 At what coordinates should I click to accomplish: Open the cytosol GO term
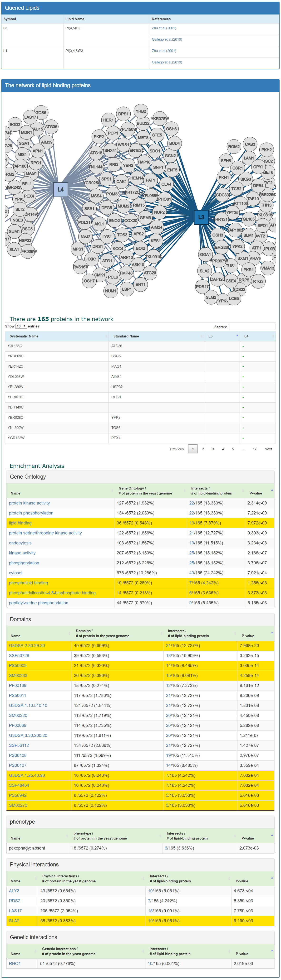click(x=16, y=573)
